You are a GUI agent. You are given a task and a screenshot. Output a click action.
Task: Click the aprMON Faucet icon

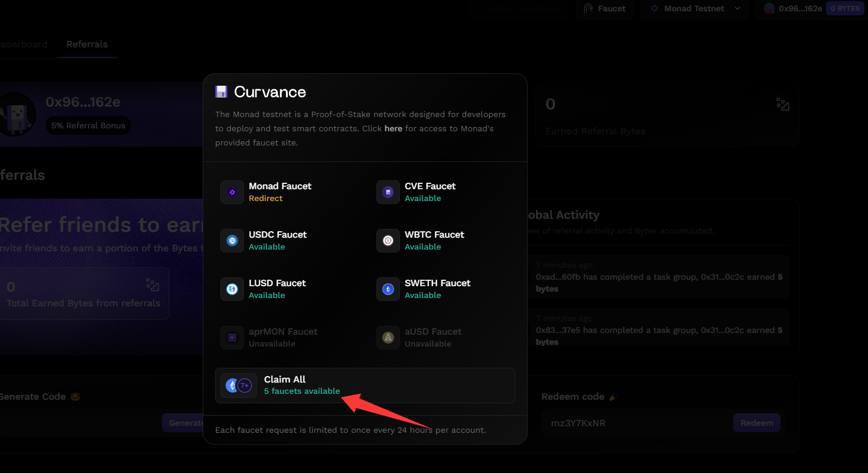232,338
